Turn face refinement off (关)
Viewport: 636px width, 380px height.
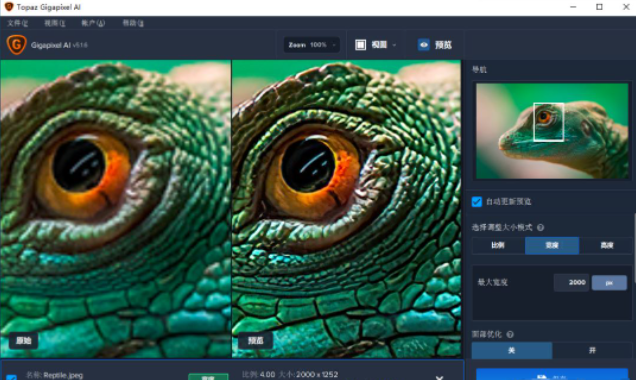pyautogui.click(x=512, y=350)
